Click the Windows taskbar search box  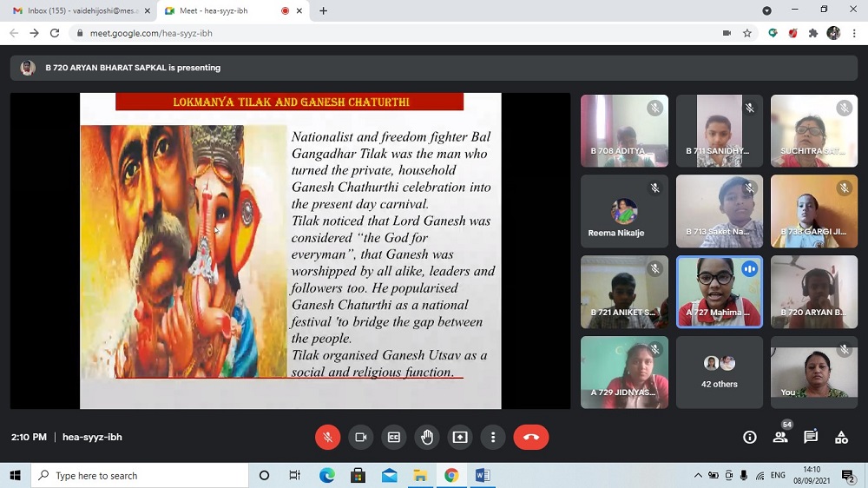(139, 476)
